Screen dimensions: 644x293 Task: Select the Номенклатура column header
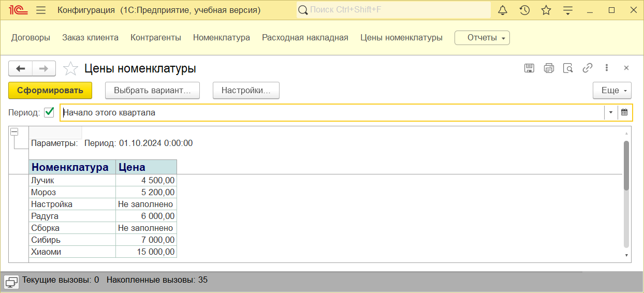[x=72, y=167]
